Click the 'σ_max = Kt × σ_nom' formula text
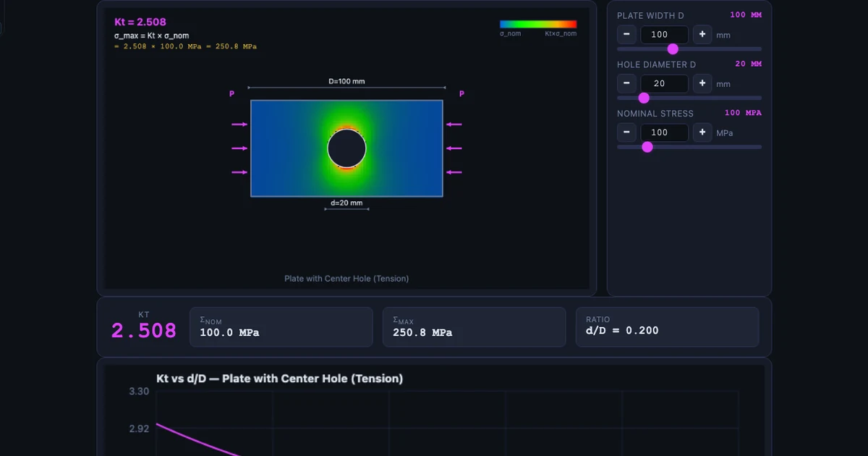Screen dimensions: 868x456 152,35
